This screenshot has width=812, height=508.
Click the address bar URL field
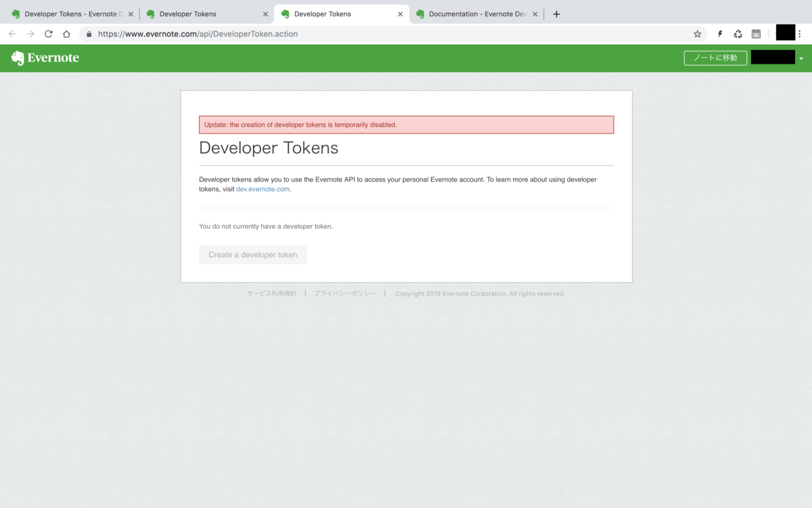392,34
